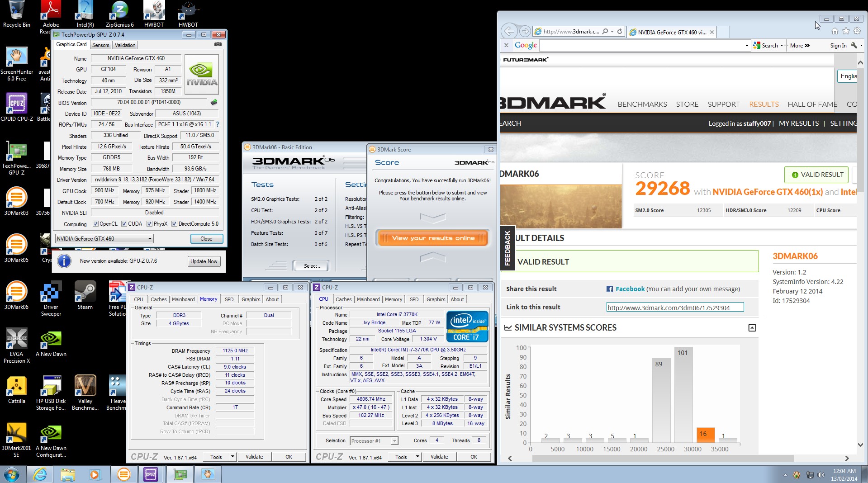
Task: Open CPUID CPU-Z desktop icon
Action: pyautogui.click(x=16, y=108)
